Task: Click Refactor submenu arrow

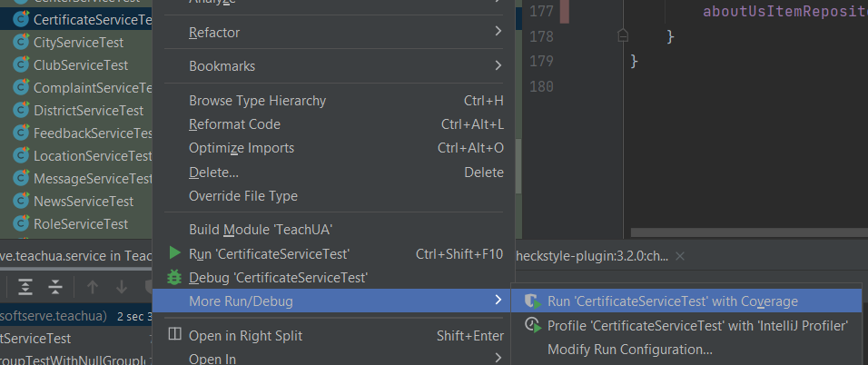Action: point(498,31)
